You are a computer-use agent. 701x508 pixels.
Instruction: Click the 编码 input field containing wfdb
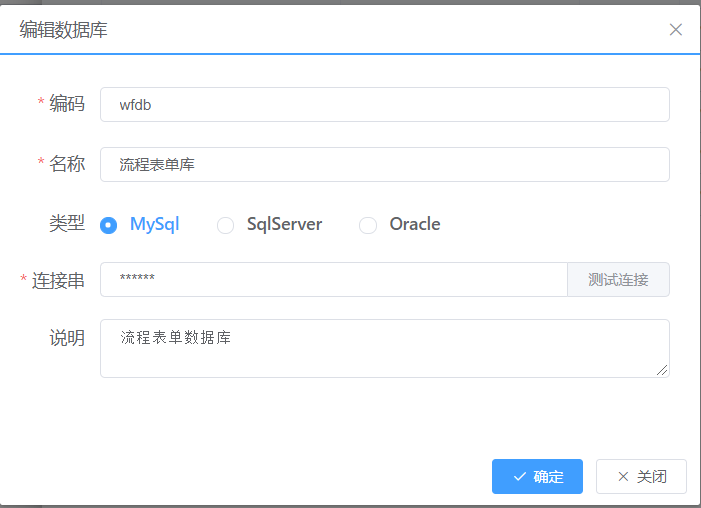[384, 105]
